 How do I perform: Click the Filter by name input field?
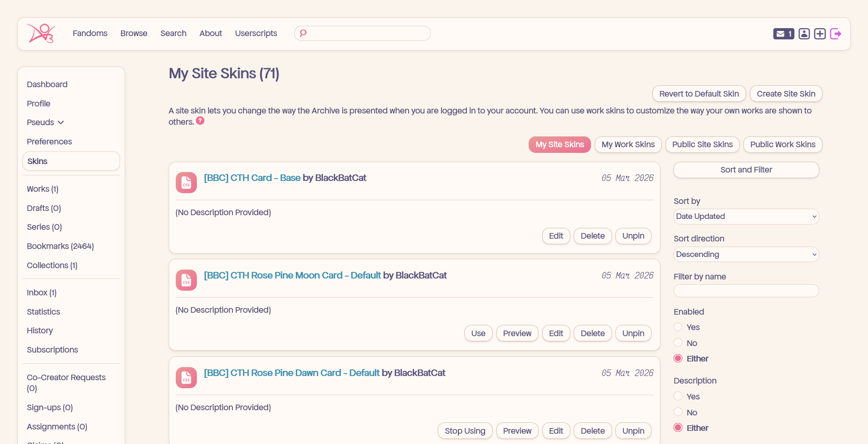pos(746,291)
